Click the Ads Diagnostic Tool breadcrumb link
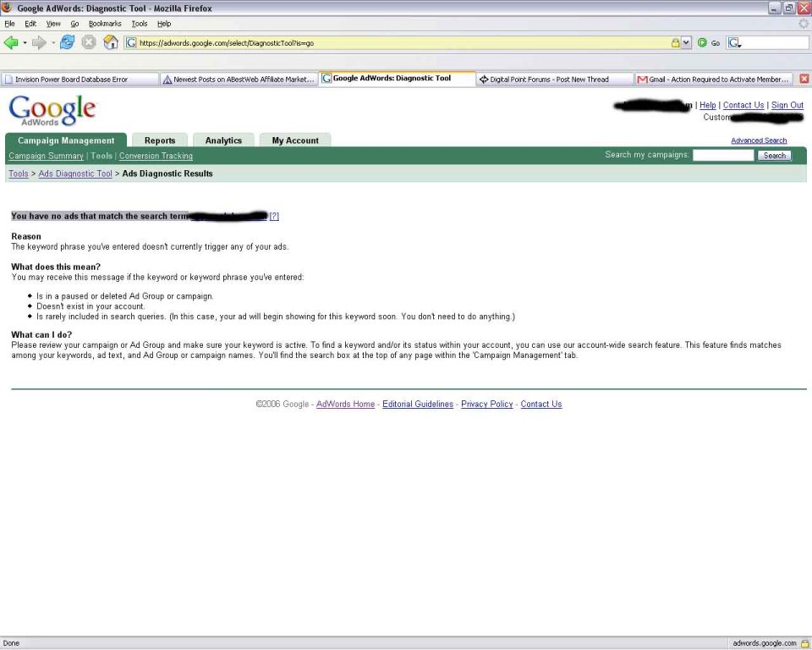The width and height of the screenshot is (812, 650). tap(75, 174)
